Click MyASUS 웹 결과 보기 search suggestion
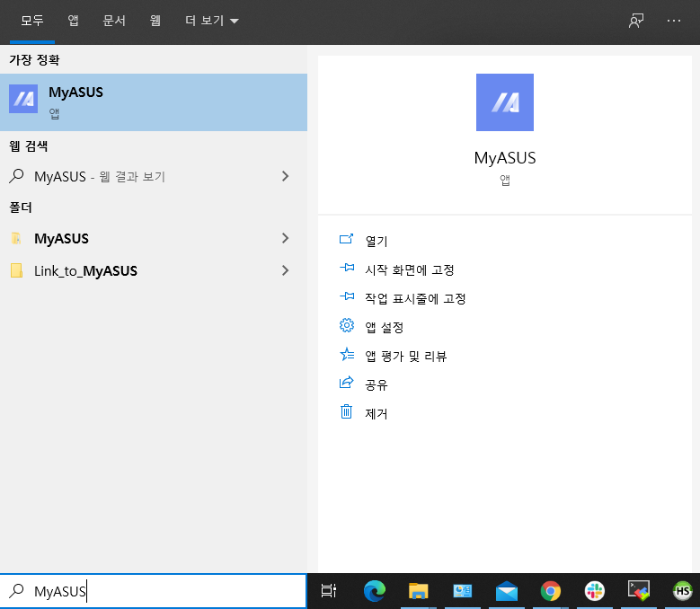Image resolution: width=700 pixels, height=609 pixels. click(154, 176)
